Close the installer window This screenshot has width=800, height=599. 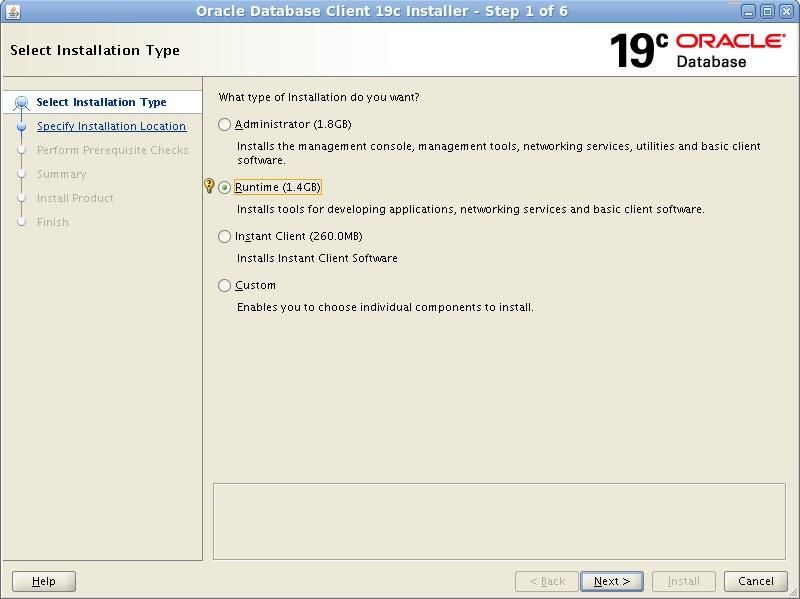pos(786,11)
